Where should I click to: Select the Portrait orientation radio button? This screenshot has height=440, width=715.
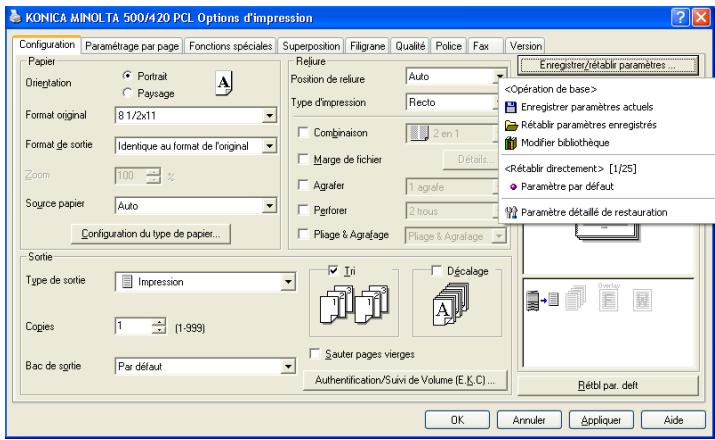pos(128,76)
